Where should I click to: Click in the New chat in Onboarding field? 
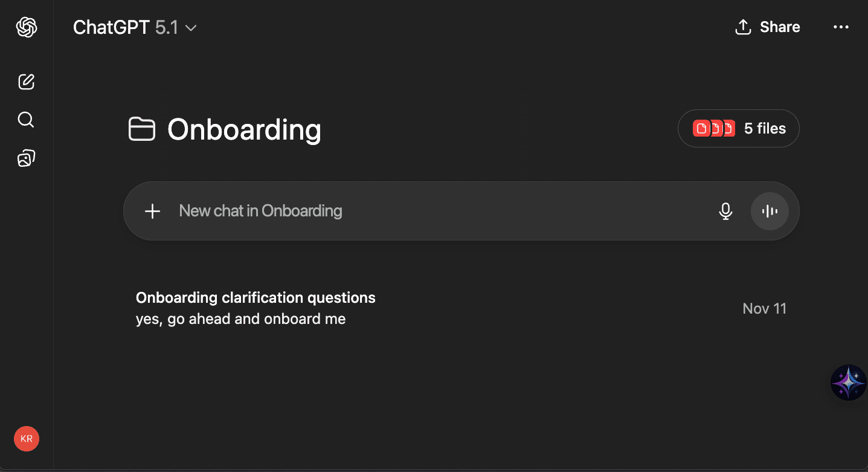pos(362,211)
